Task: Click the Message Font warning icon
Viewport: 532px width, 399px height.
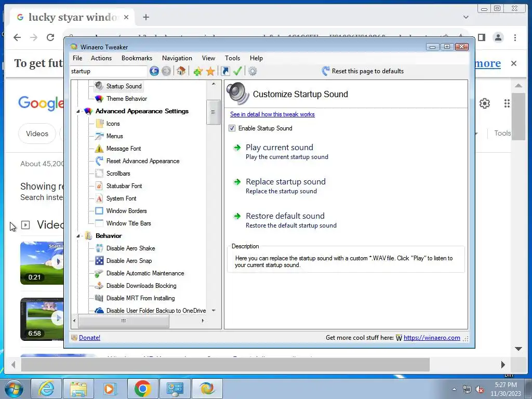Action: pyautogui.click(x=99, y=149)
